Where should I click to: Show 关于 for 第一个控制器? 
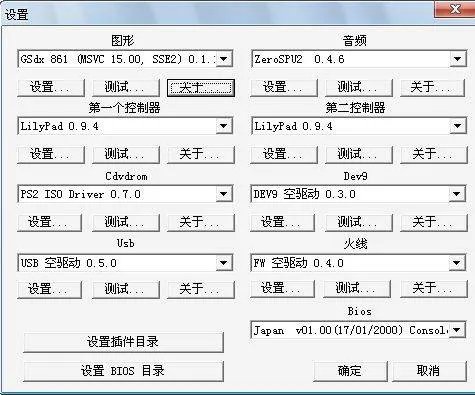(x=201, y=154)
